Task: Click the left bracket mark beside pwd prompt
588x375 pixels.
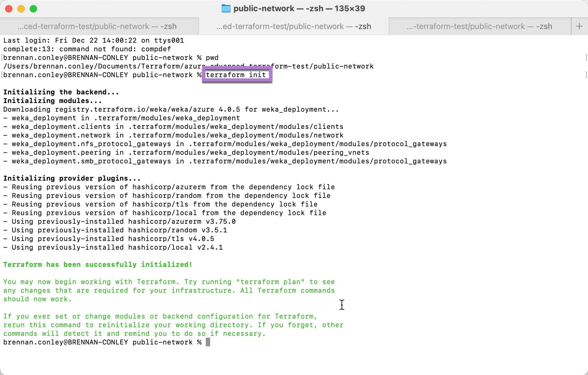Action: pyautogui.click(x=2, y=58)
